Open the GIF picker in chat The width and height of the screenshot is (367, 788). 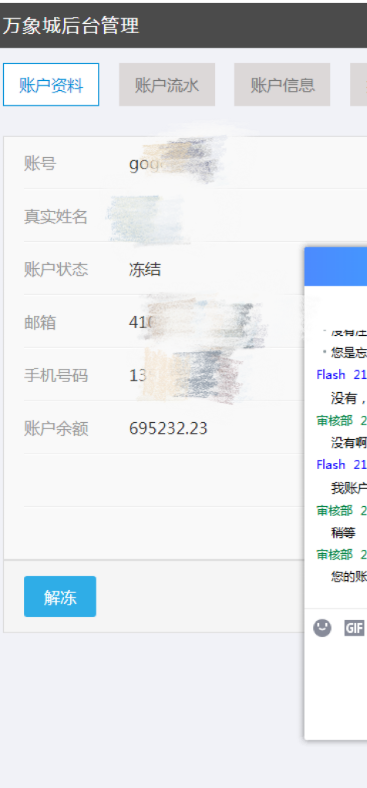[x=354, y=628]
